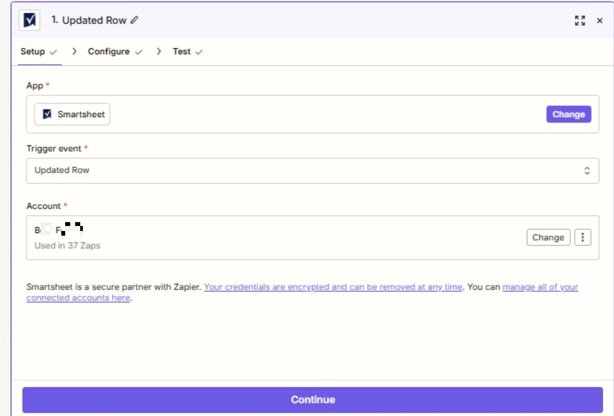Select the Setup tab
The image size is (614, 416).
tap(33, 52)
